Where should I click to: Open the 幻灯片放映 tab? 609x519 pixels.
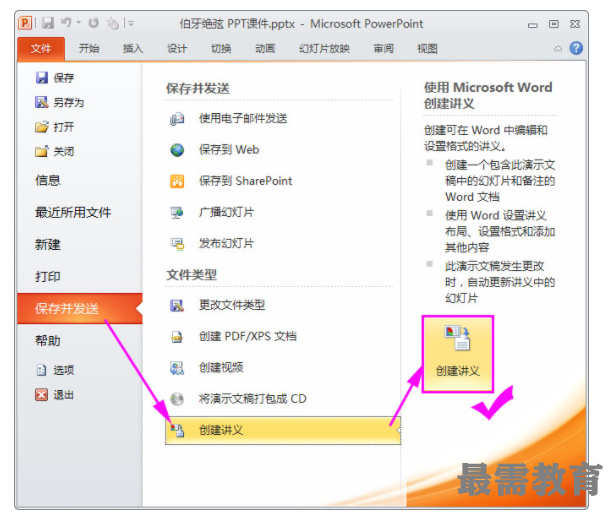point(324,49)
